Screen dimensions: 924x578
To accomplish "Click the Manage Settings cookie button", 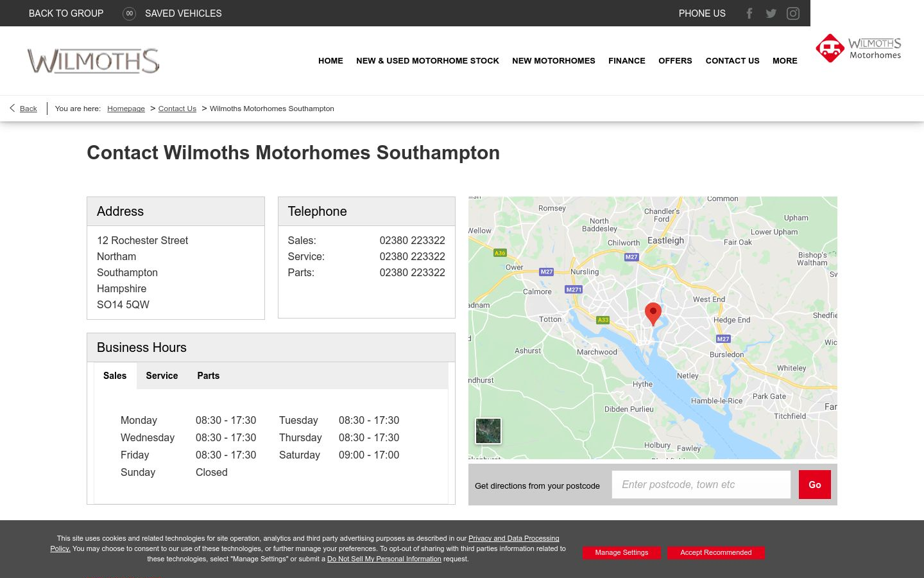I will click(x=621, y=552).
